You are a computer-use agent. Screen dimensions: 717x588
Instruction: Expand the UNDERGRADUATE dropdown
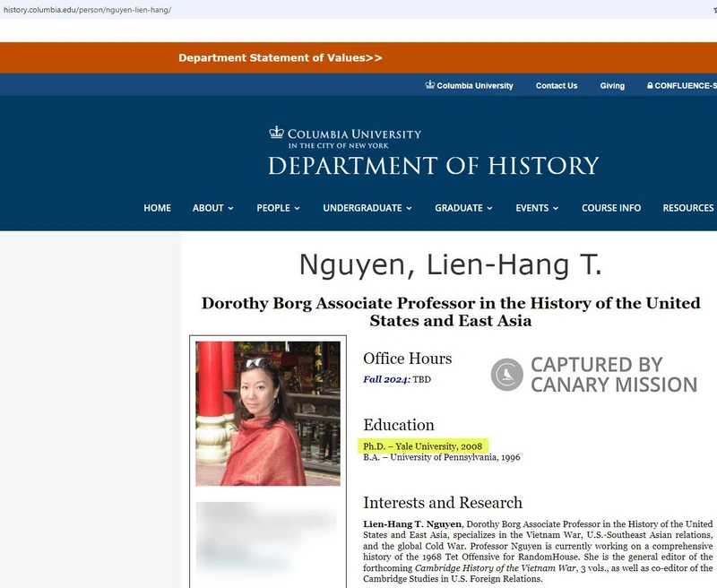tap(362, 207)
